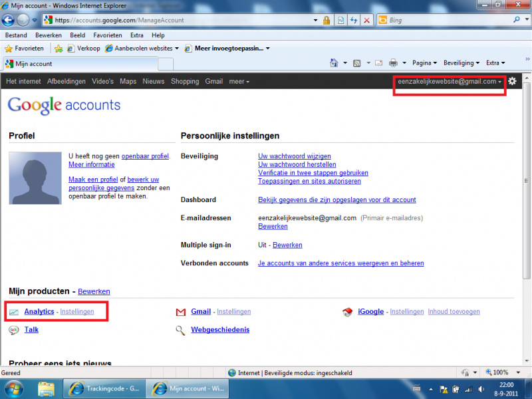Image resolution: width=532 pixels, height=399 pixels.
Task: Click the Favorieten star button
Action: click(x=25, y=49)
